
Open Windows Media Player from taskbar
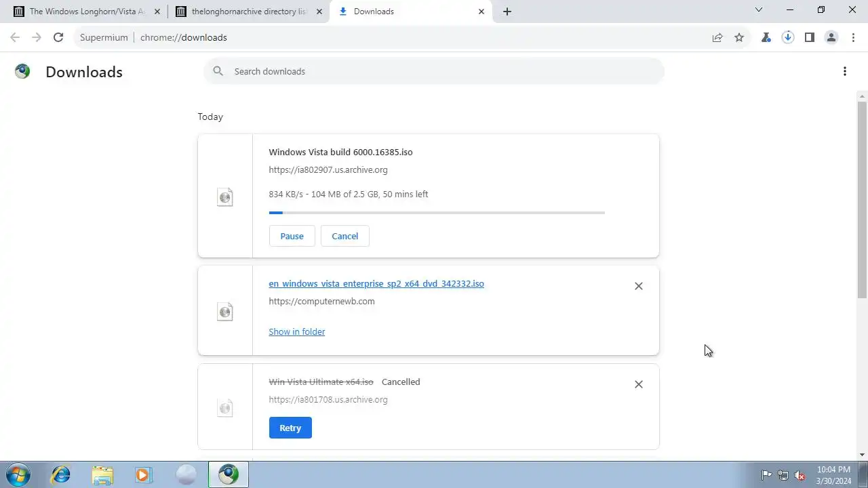coord(144,474)
